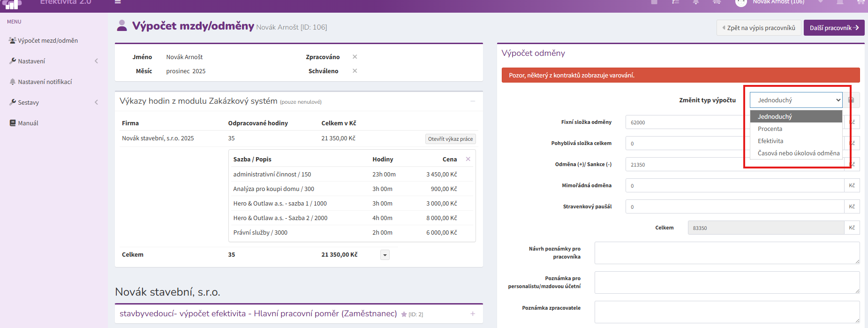Click the Stravenkový paušál input

[x=734, y=206]
